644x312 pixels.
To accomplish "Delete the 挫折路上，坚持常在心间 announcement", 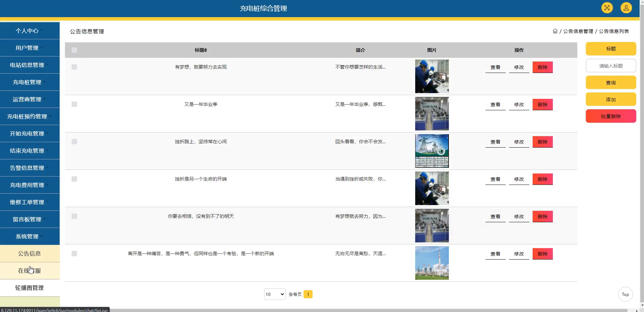I will 542,142.
